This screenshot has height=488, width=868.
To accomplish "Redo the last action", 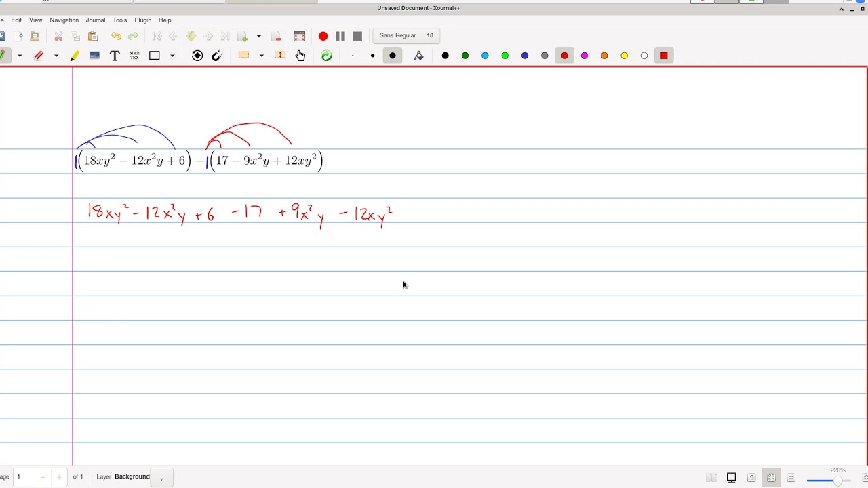I will click(133, 36).
